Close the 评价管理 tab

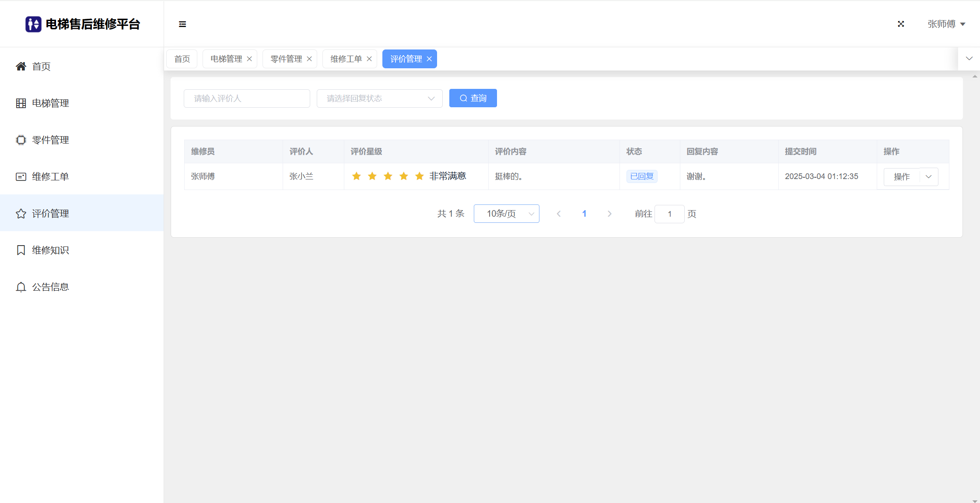pos(429,59)
